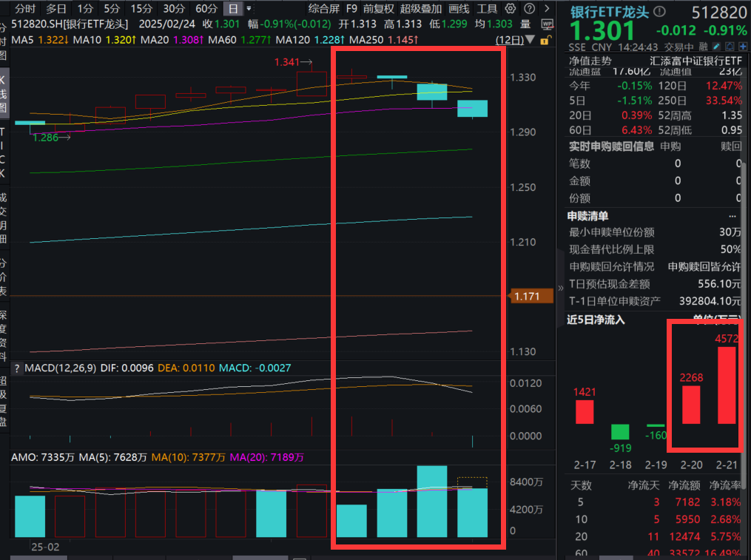
Task: Click the 实时申购赎回信息 section header
Action: [x=610, y=146]
